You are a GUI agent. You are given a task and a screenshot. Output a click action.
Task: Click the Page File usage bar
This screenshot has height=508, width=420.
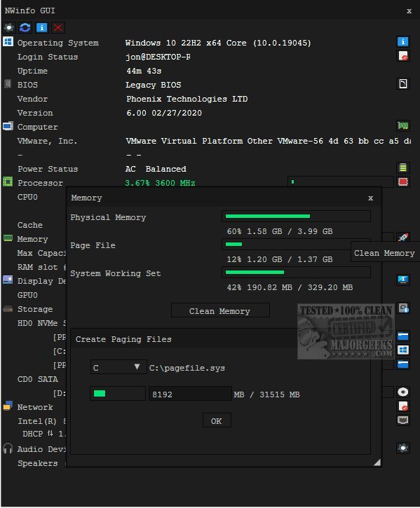click(286, 245)
